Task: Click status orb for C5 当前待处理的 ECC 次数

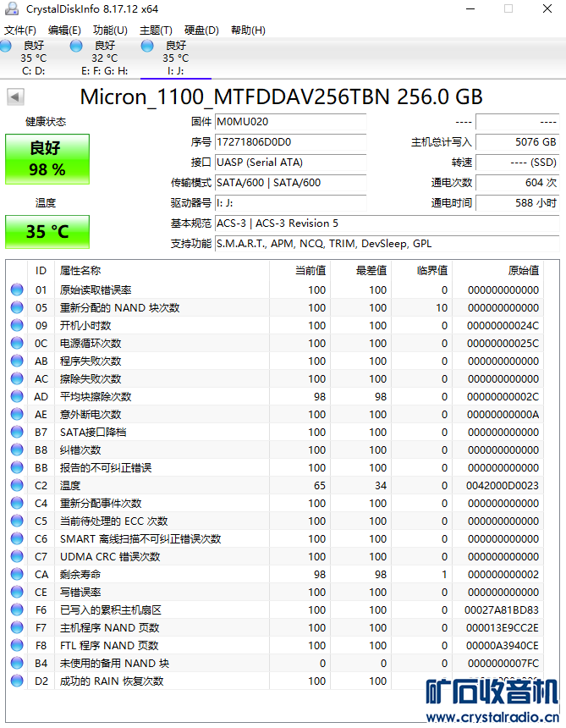Action: point(17,521)
